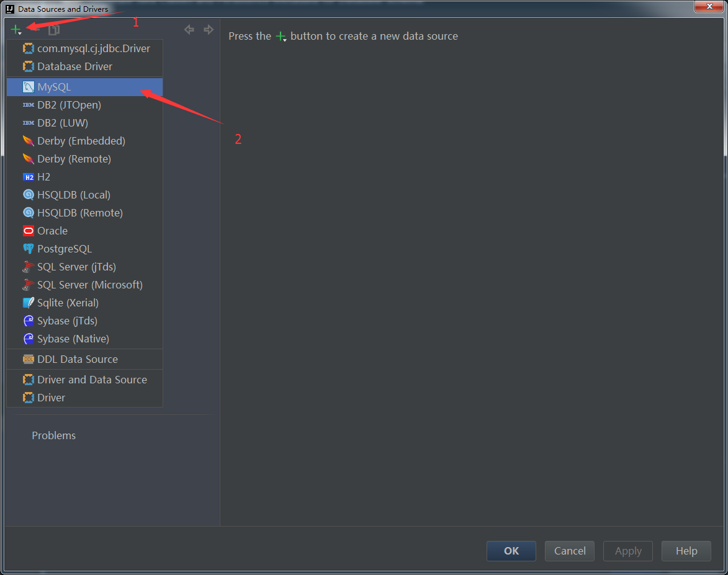
Task: Click the Cancel button
Action: coord(570,551)
